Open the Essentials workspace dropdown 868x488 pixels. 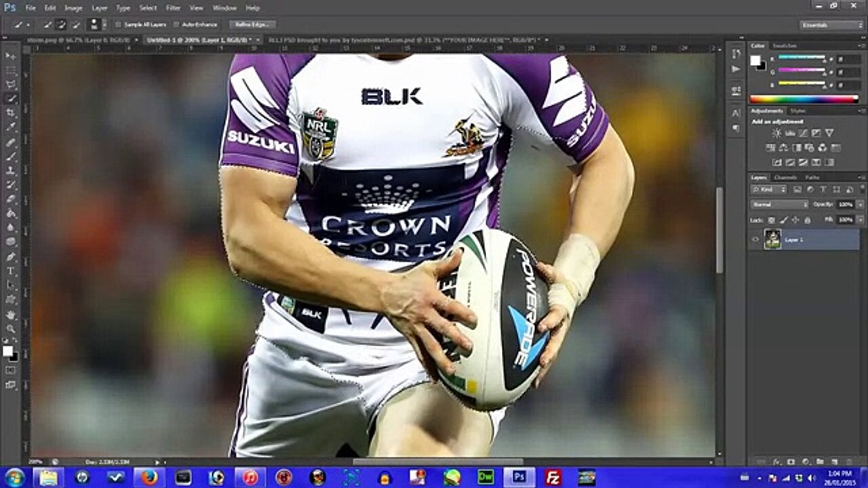click(x=831, y=24)
